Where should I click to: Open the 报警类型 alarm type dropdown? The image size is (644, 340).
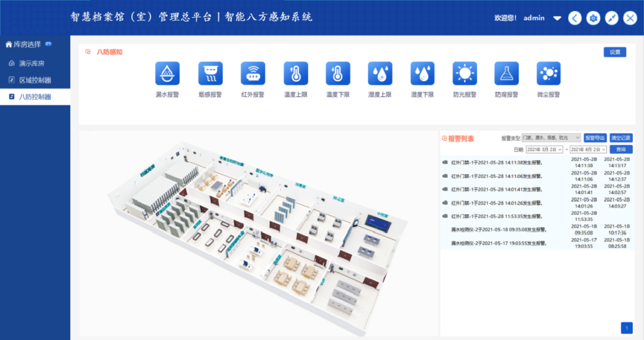tap(551, 138)
